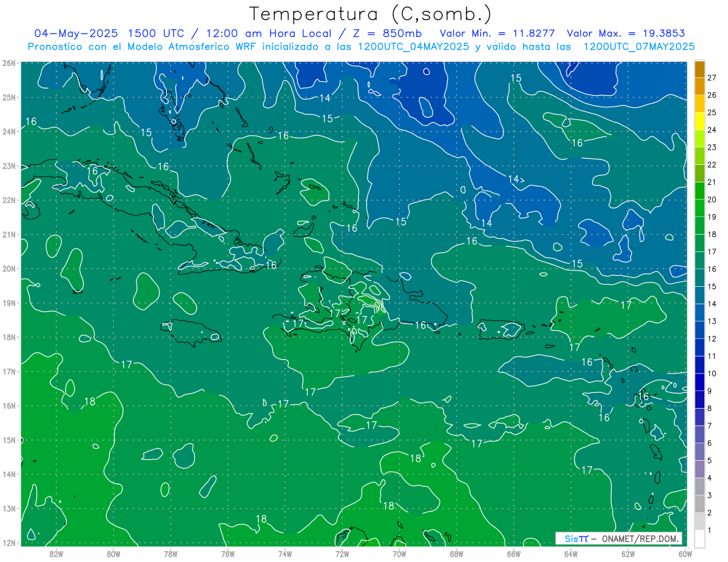Click the 19N latitude axis label
Screen dimensions: 728x562
(x=9, y=303)
